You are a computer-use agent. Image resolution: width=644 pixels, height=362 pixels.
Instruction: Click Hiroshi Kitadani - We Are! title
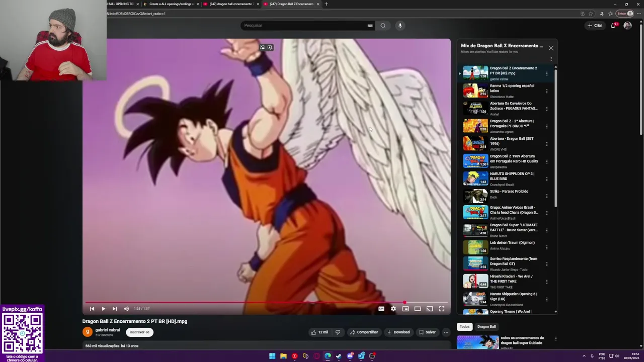(x=511, y=279)
